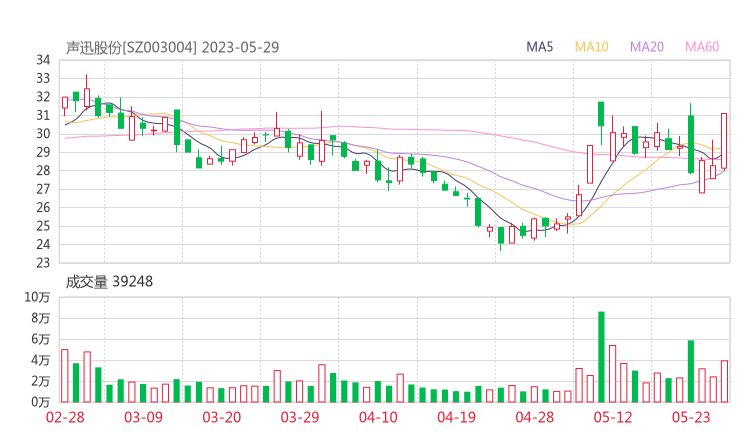
Task: Click the 8万 volume axis label
Action: [x=41, y=318]
